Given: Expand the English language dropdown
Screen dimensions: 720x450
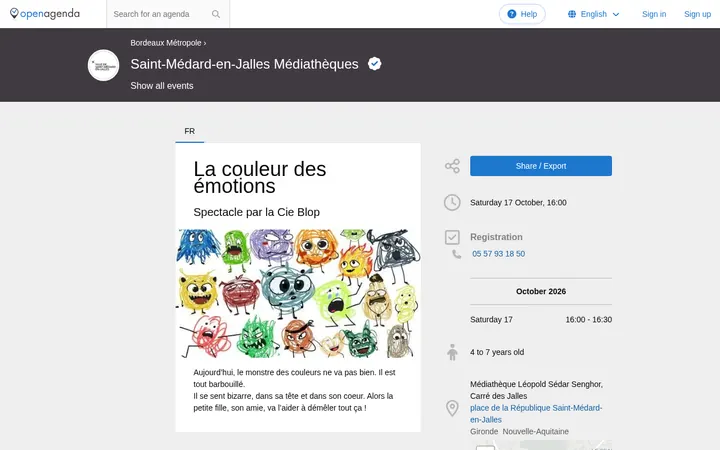Looking at the screenshot, I should click(593, 14).
